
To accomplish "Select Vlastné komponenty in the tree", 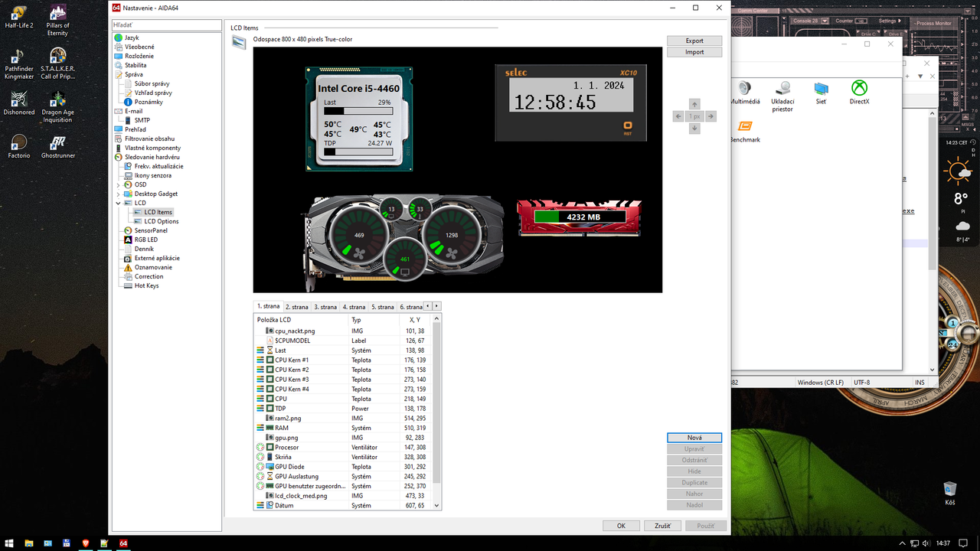I will (x=152, y=148).
